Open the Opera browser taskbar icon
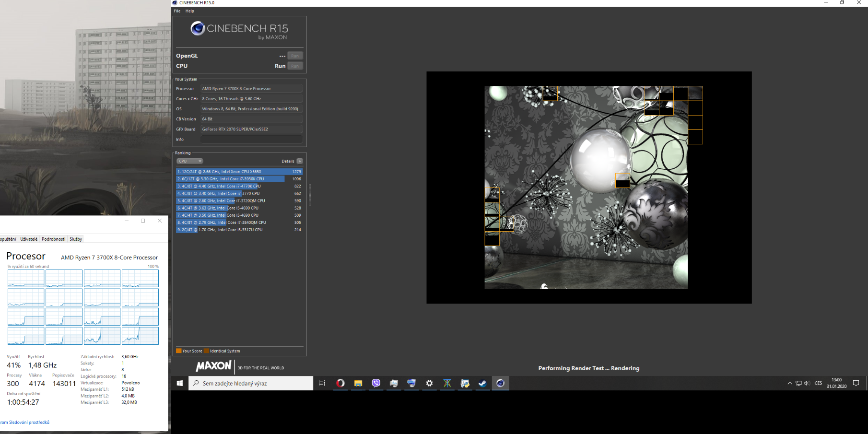The height and width of the screenshot is (434, 868). tap(340, 383)
